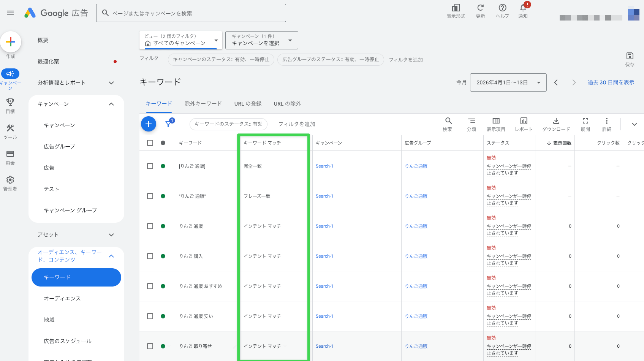644x361 pixels.
Task: Open the 表示項目 (columns) settings icon
Action: (x=495, y=122)
